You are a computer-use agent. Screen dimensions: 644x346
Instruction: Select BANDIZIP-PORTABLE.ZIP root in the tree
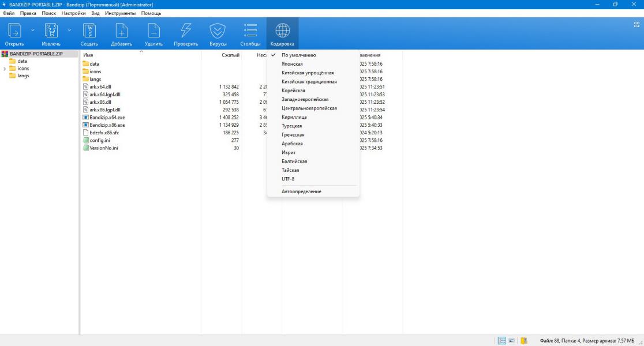36,54
